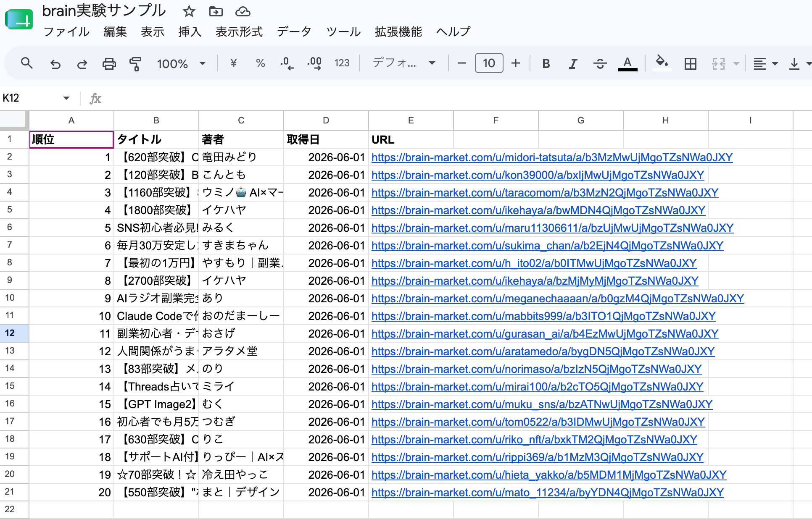Image resolution: width=812 pixels, height=519 pixels.
Task: Increase font size with plus
Action: pos(516,63)
